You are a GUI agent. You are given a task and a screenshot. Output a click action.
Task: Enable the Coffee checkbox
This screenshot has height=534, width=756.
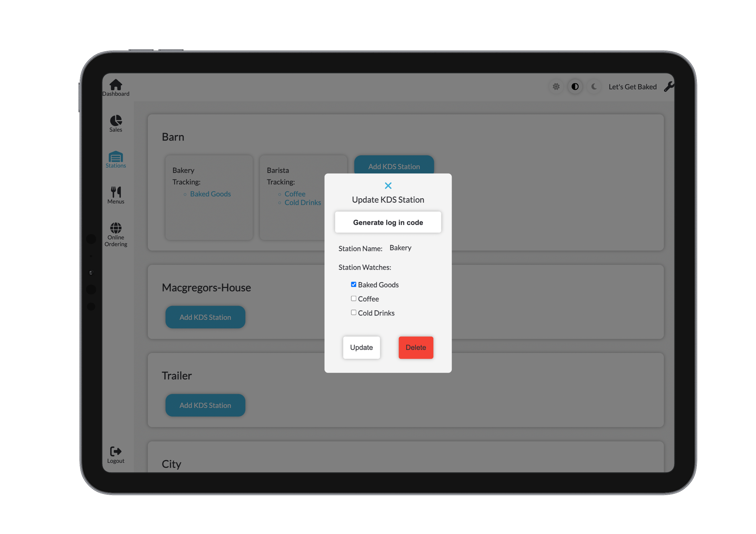point(353,298)
